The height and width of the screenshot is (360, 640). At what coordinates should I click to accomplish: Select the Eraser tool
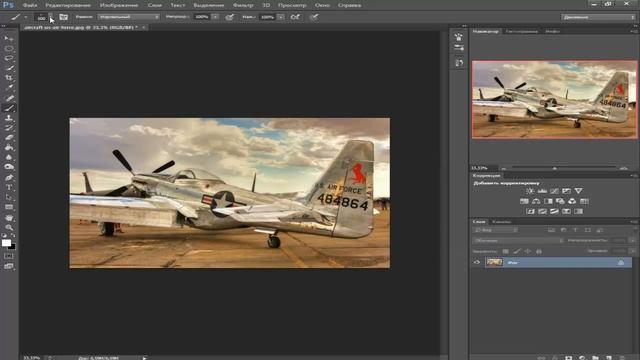click(x=9, y=138)
